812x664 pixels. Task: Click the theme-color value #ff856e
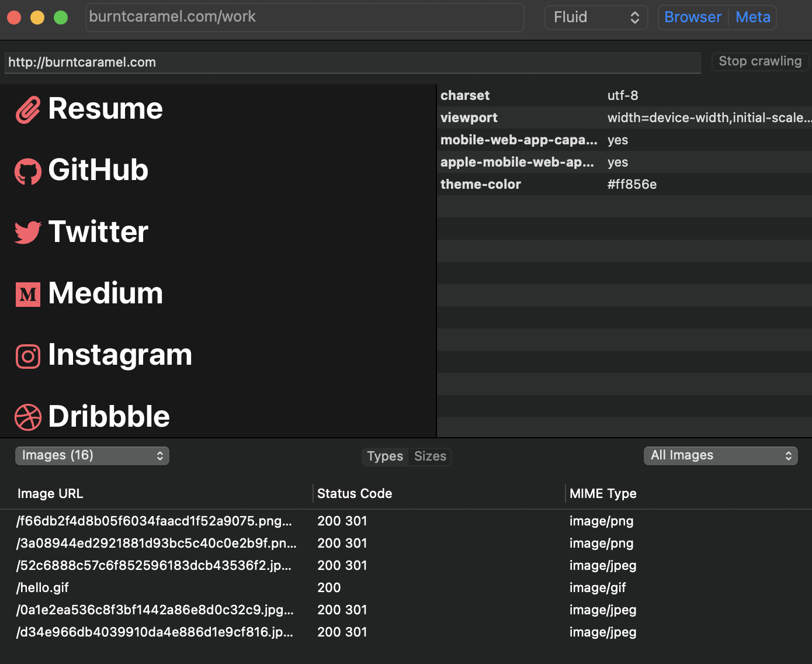[632, 184]
